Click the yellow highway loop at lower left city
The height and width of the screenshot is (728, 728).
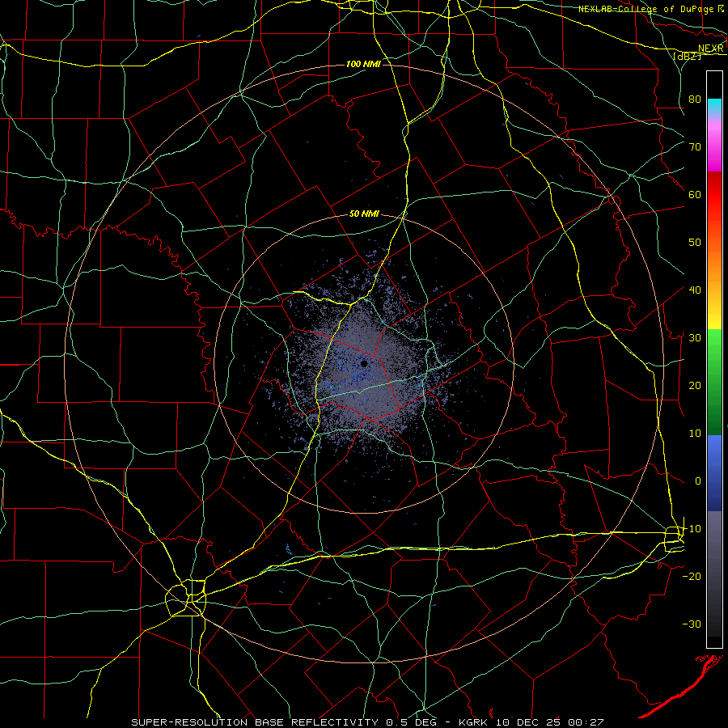(x=186, y=598)
